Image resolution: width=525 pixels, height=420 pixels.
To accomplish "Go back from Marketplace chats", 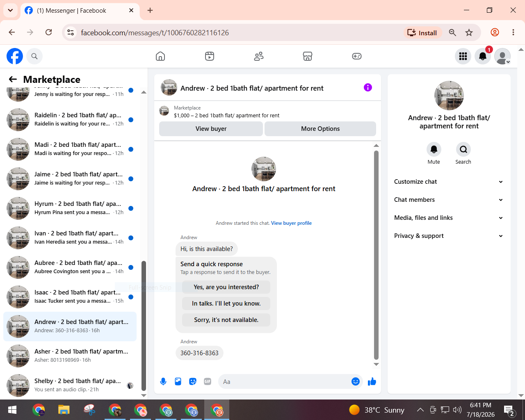I will coord(13,79).
